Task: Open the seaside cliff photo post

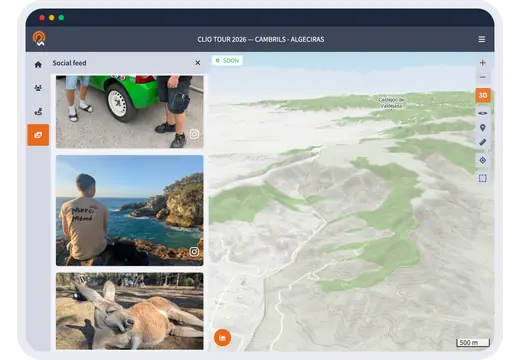Action: coord(130,210)
